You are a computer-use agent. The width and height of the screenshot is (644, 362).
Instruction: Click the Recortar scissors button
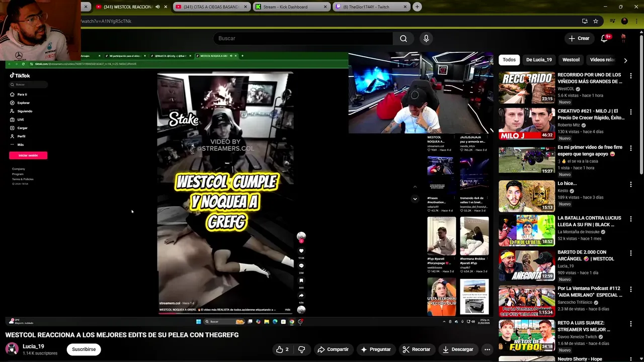pos(416,349)
